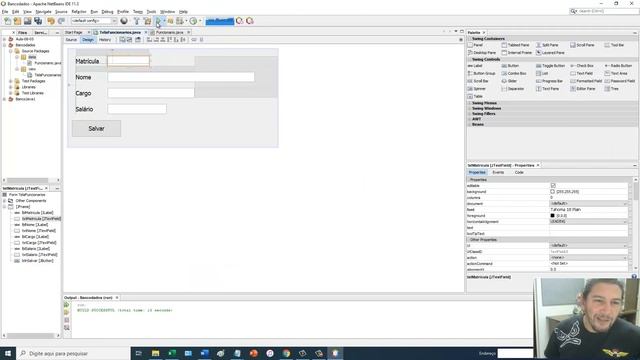Click the Salvar button in the form
This screenshot has width=640, height=360.
(96, 129)
